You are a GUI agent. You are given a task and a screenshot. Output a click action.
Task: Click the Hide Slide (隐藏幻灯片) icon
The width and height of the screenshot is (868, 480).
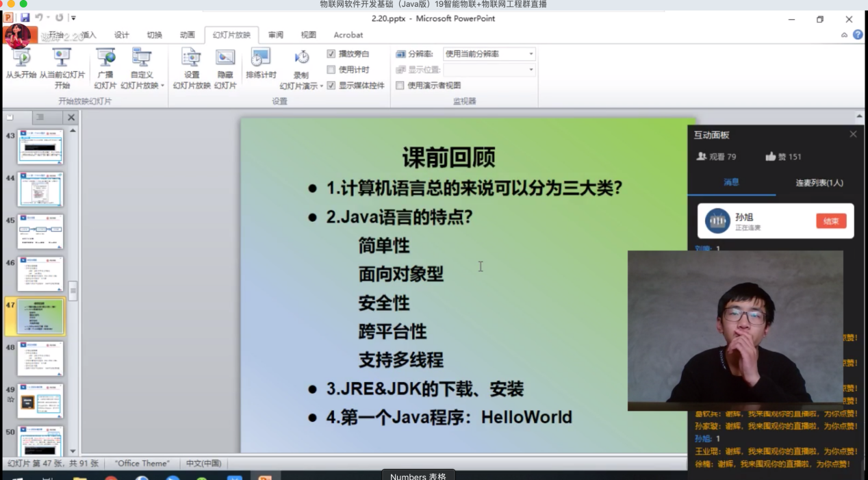point(225,63)
